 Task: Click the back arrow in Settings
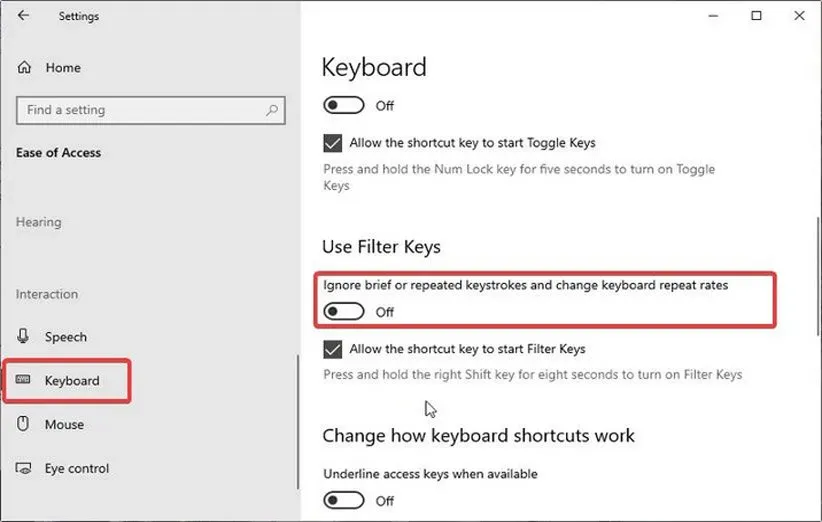23,16
